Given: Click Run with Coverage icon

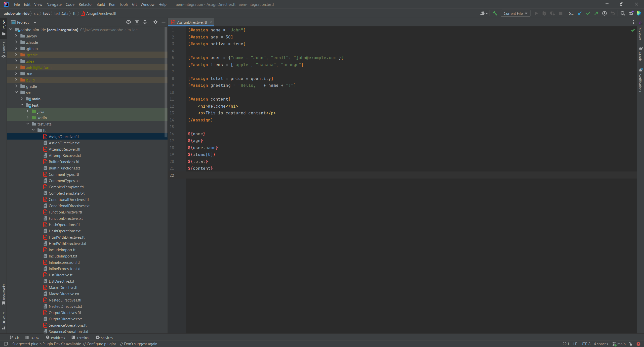Looking at the screenshot, I should click(552, 13).
